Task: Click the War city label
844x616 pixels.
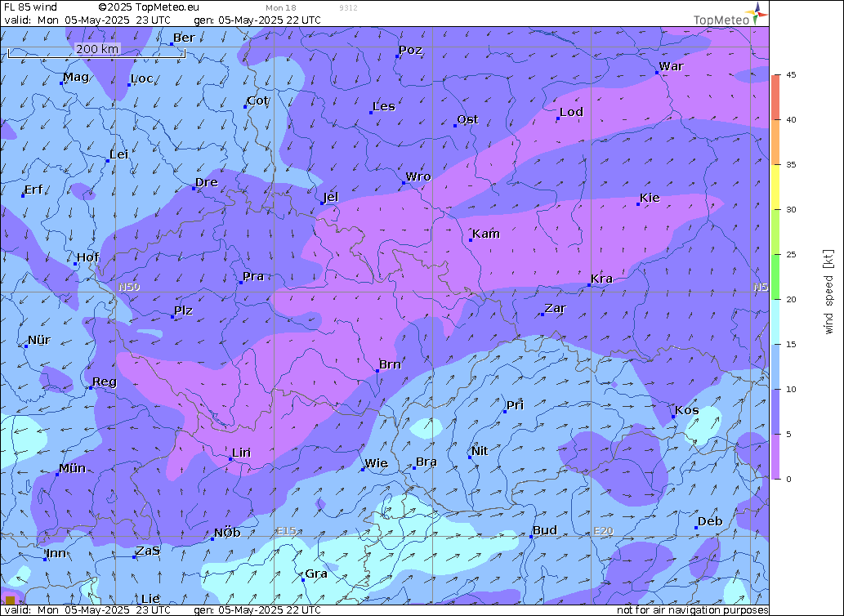Action: 672,66
